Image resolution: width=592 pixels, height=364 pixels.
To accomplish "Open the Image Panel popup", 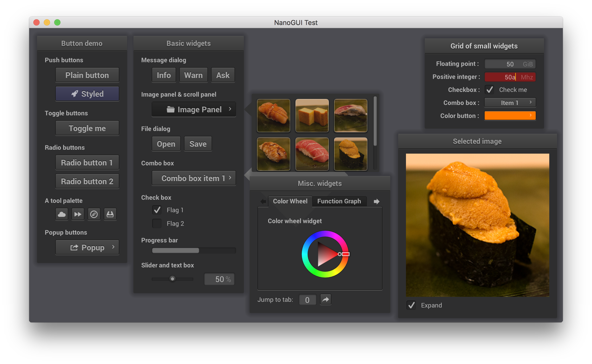I will tap(194, 109).
